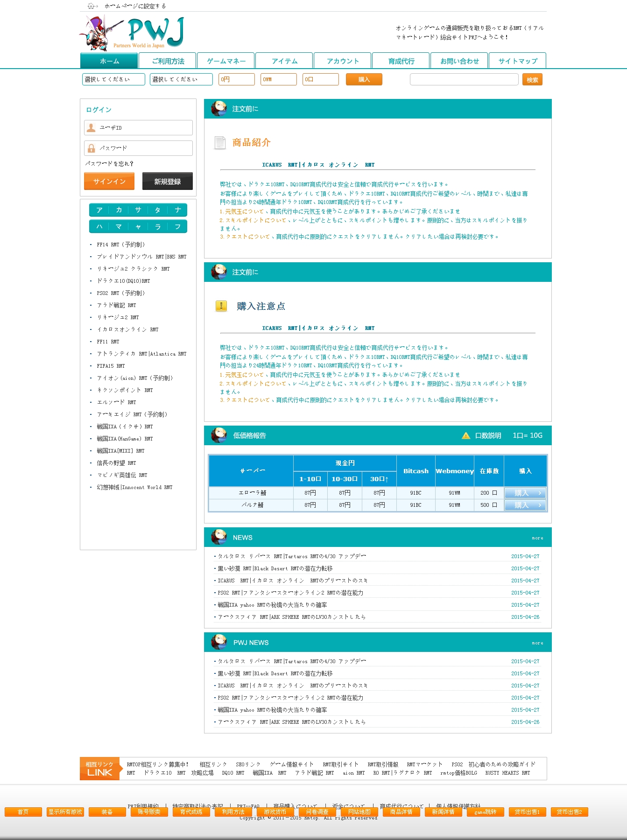Click the home icon beside ホームページに設定する
Image resolution: width=627 pixels, height=840 pixels.
click(92, 6)
